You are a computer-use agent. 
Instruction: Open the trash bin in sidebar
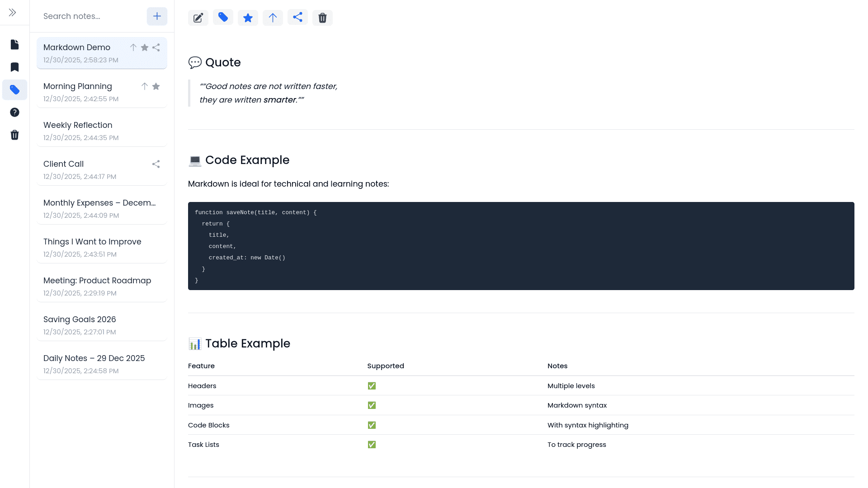pos(14,135)
